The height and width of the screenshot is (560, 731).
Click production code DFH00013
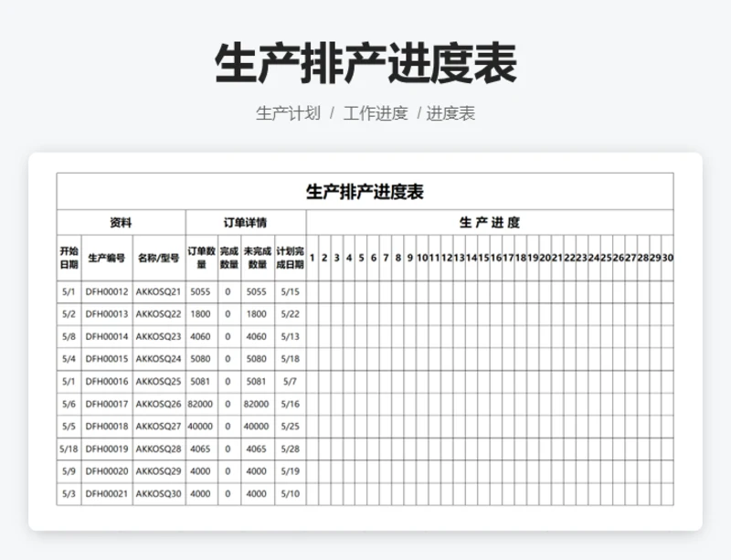tap(107, 314)
